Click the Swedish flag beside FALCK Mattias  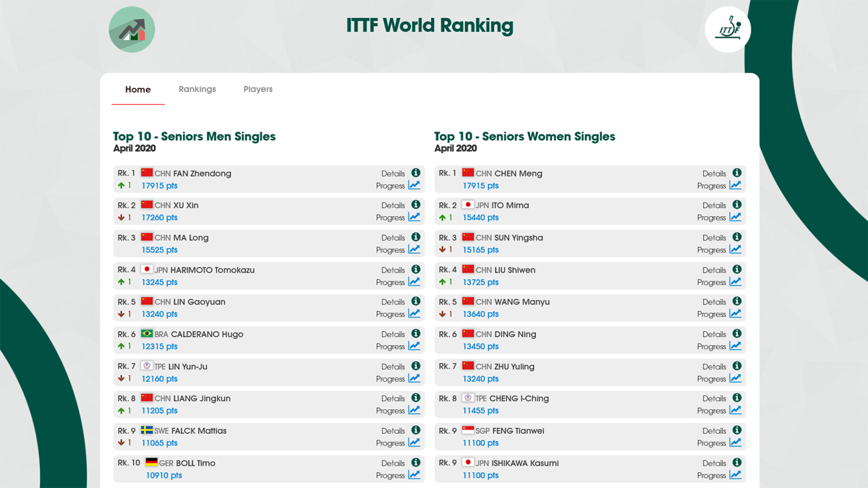[x=147, y=430]
